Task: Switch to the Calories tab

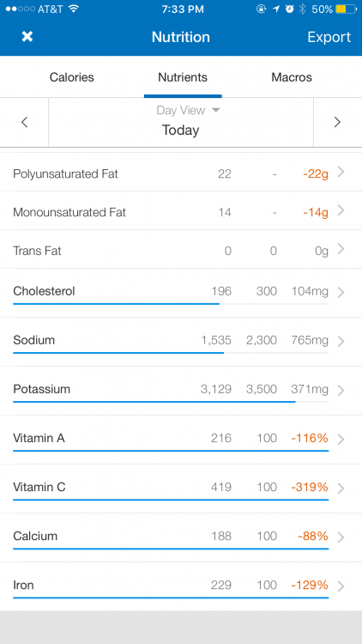Action: pyautogui.click(x=72, y=77)
